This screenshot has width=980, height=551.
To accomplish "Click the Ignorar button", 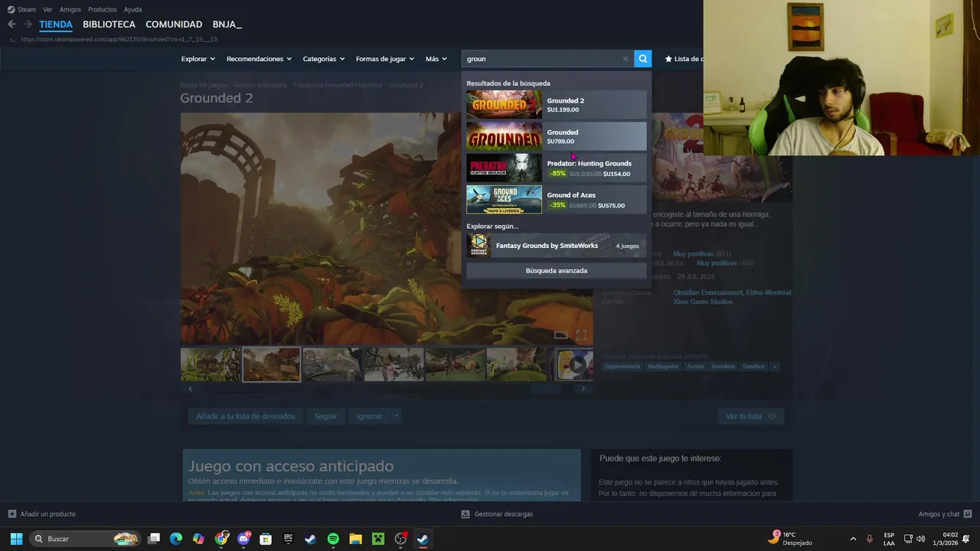I will pos(369,416).
